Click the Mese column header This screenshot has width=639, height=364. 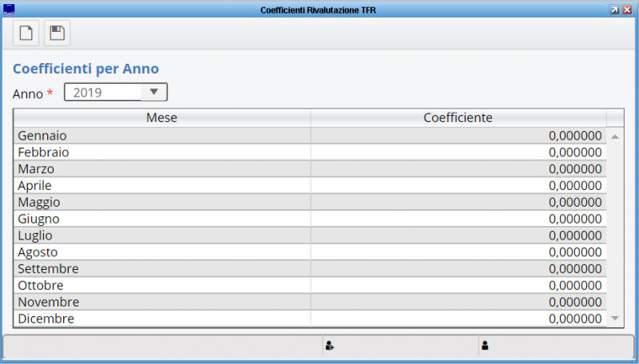(x=162, y=117)
